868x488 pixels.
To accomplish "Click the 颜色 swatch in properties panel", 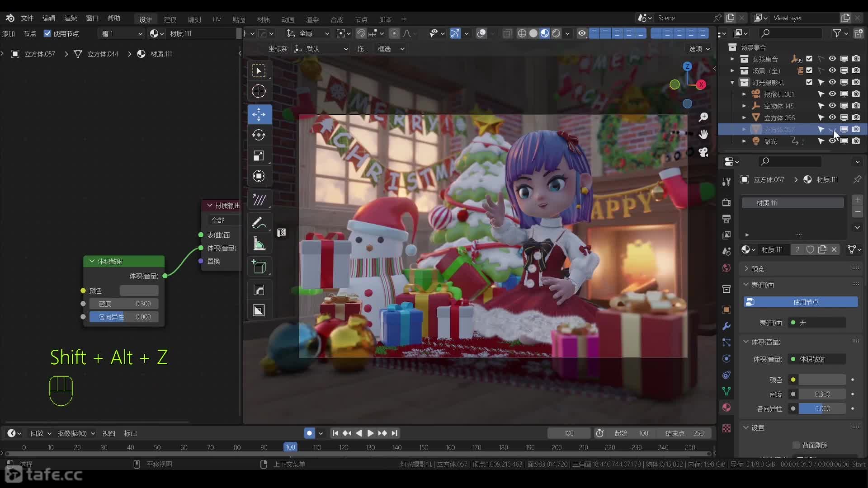I will coord(822,380).
